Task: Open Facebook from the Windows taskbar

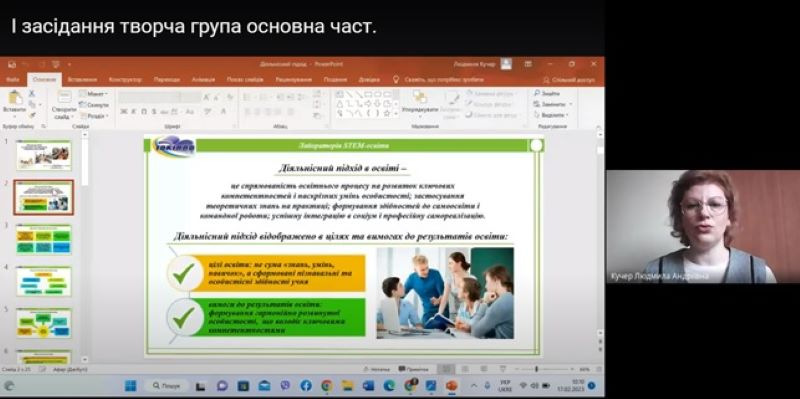Action: pos(306,385)
